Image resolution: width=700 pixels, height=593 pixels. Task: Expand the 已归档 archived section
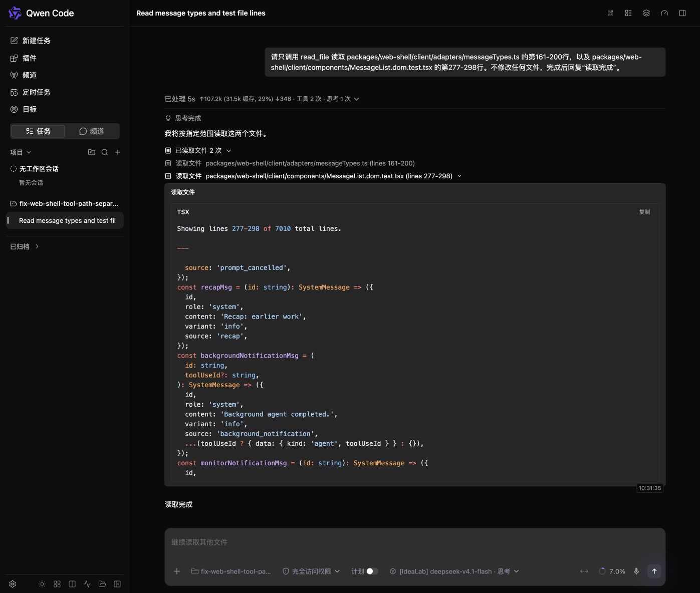click(25, 246)
